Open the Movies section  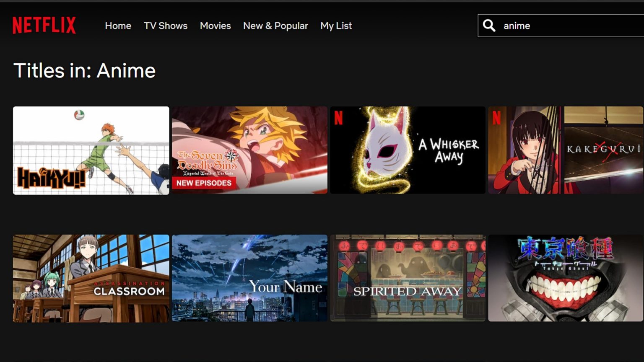click(x=215, y=26)
